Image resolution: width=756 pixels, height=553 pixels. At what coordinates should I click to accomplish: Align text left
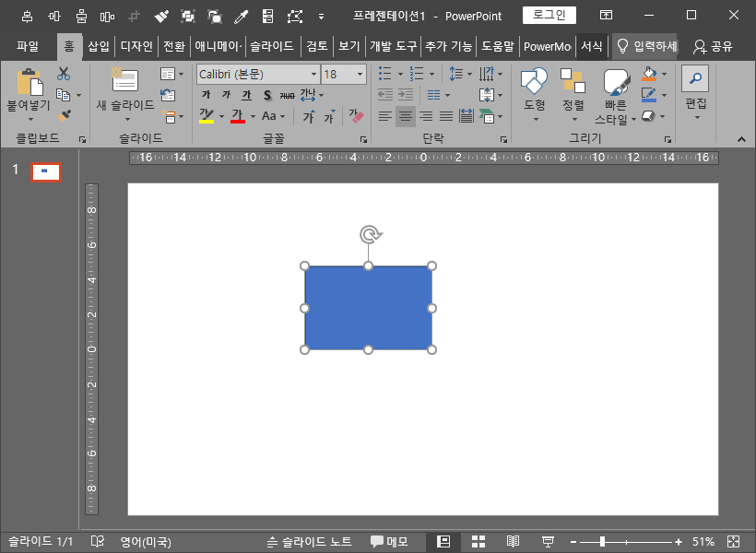pos(384,116)
